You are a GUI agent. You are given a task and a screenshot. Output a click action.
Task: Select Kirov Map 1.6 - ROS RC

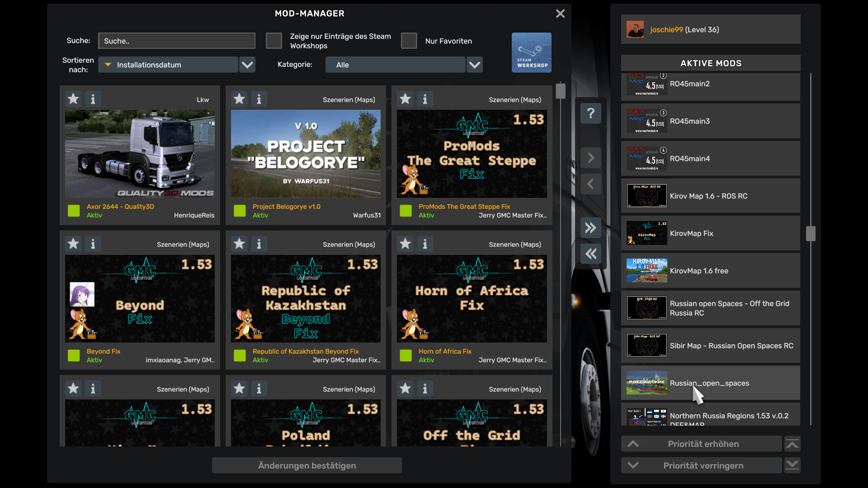point(711,196)
